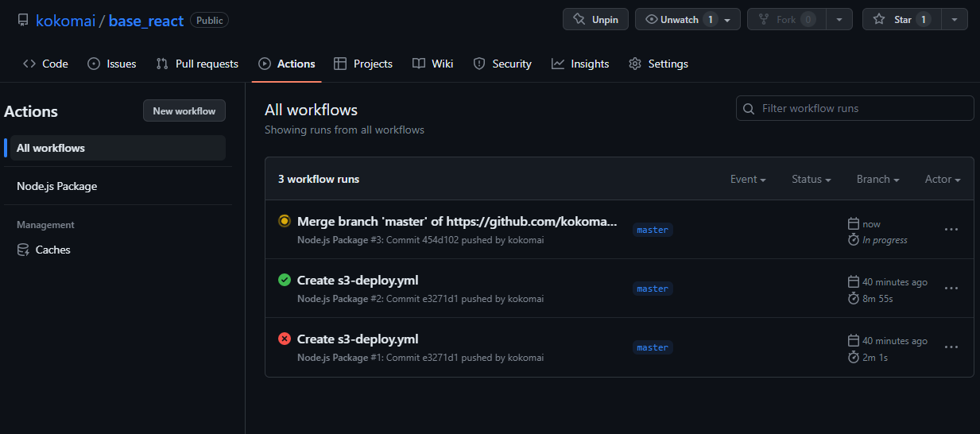Click the Unpin button
The height and width of the screenshot is (434, 980).
595,19
